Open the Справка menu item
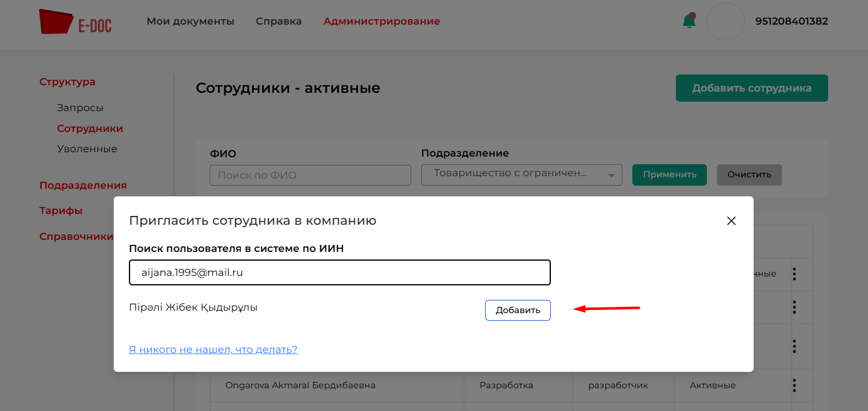 click(x=279, y=21)
